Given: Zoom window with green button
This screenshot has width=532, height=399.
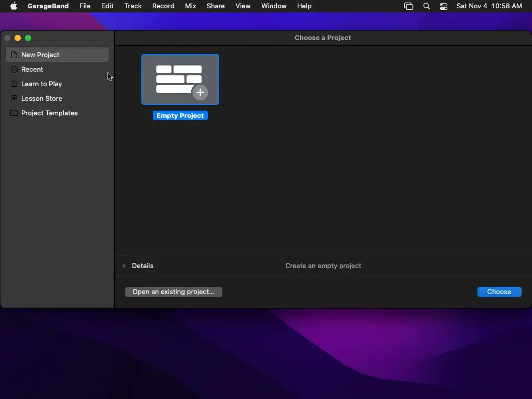Looking at the screenshot, I should coord(28,38).
